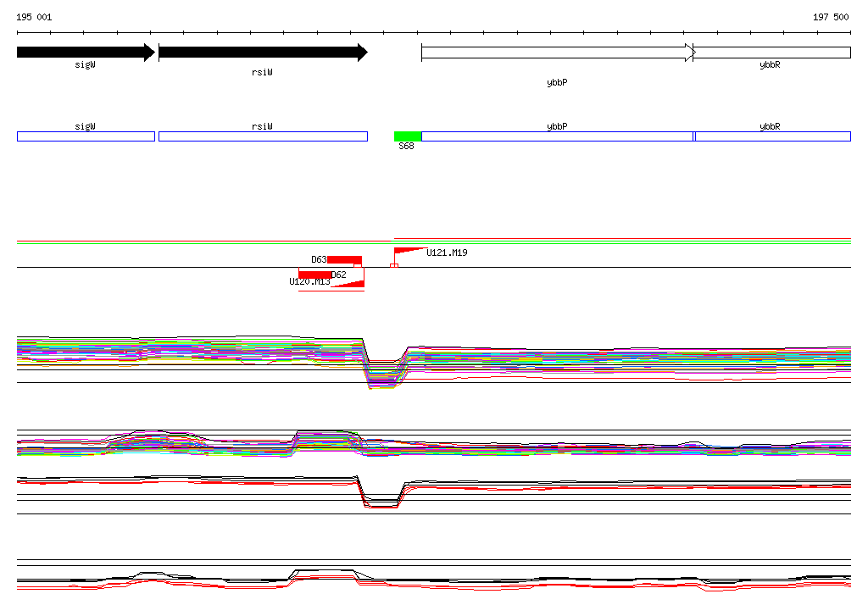Click the red D62 down-shift bar
This screenshot has width=868, height=605.
click(x=315, y=275)
